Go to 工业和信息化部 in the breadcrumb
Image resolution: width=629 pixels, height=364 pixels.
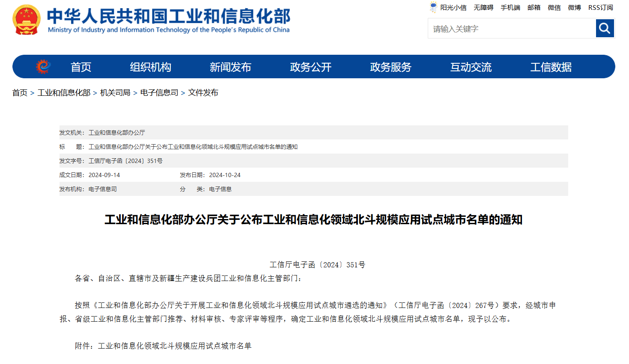click(x=64, y=93)
